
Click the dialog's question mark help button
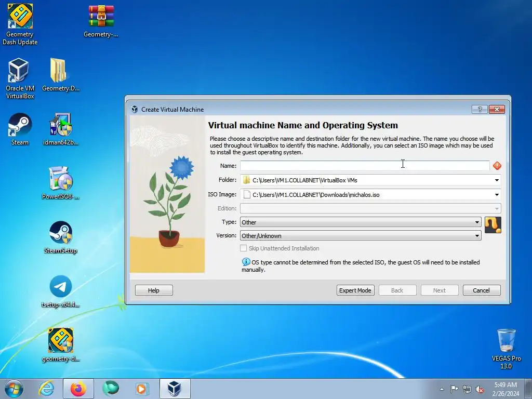tap(480, 109)
